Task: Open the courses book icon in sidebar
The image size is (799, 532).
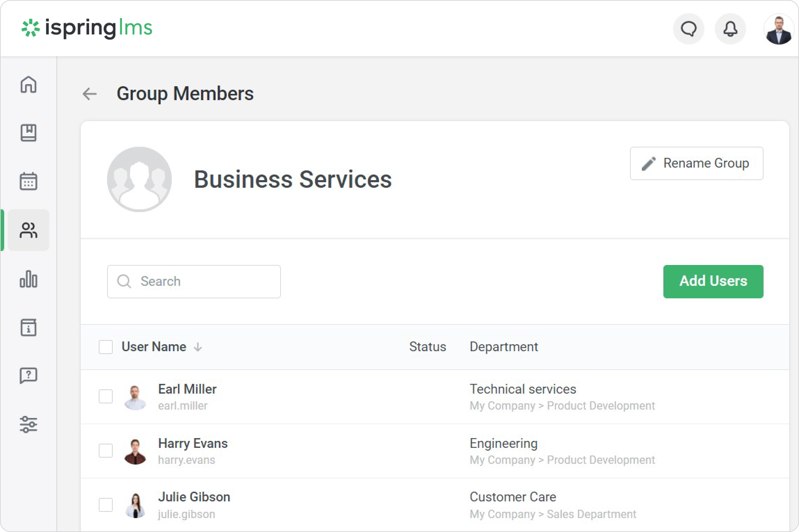Action: tap(28, 133)
